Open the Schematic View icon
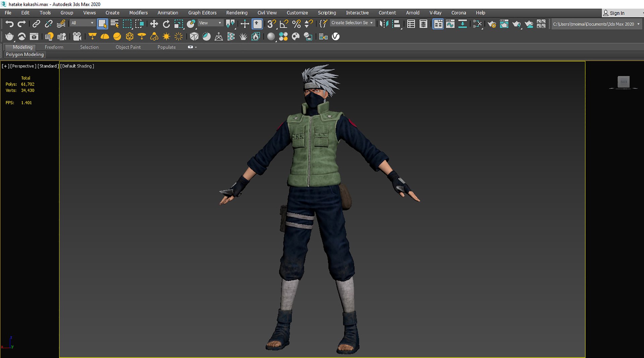This screenshot has width=644, height=358. tap(463, 24)
